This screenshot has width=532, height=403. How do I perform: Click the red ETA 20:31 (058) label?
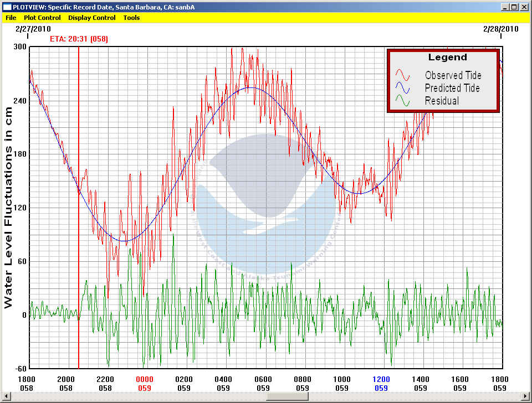tap(83, 39)
